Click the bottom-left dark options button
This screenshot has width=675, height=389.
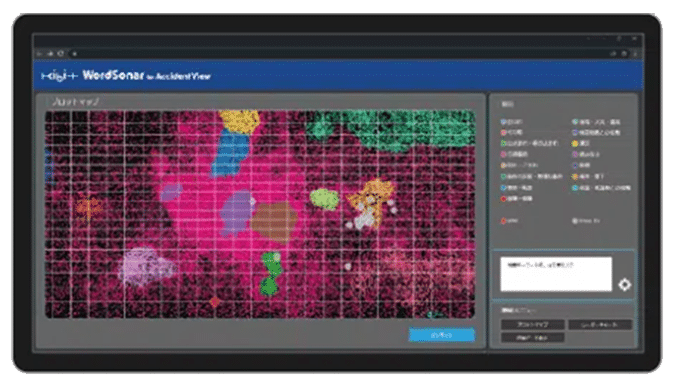(533, 338)
